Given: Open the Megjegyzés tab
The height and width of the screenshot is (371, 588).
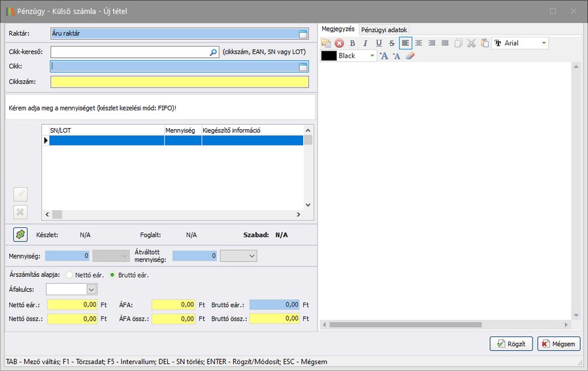Looking at the screenshot, I should click(338, 29).
